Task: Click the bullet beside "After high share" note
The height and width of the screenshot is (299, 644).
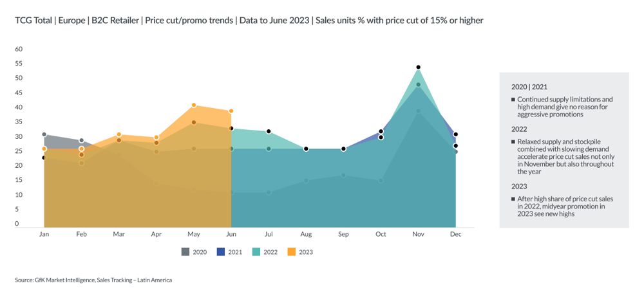Action: tap(513, 199)
